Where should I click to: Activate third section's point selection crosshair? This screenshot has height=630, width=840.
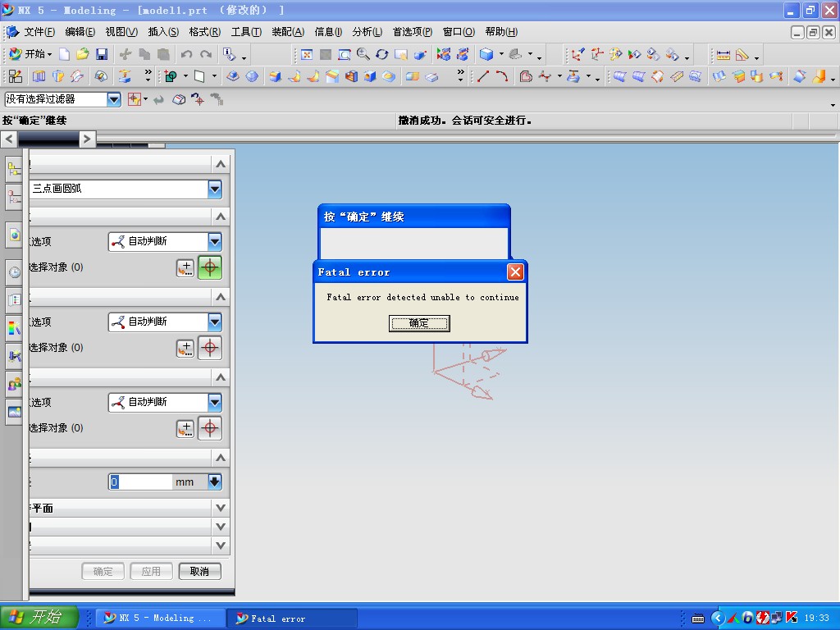click(210, 428)
